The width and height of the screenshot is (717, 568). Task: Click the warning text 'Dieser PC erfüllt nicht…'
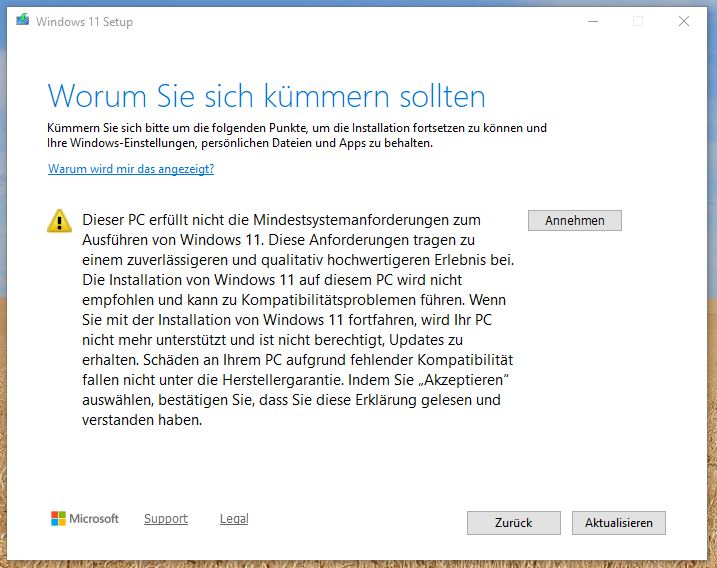click(298, 320)
